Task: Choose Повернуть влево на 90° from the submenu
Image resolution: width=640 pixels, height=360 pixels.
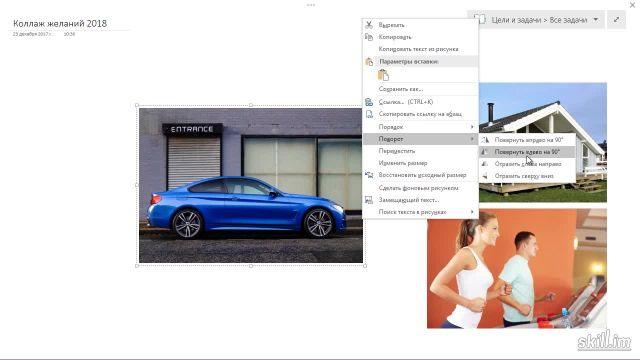Action: (x=527, y=152)
